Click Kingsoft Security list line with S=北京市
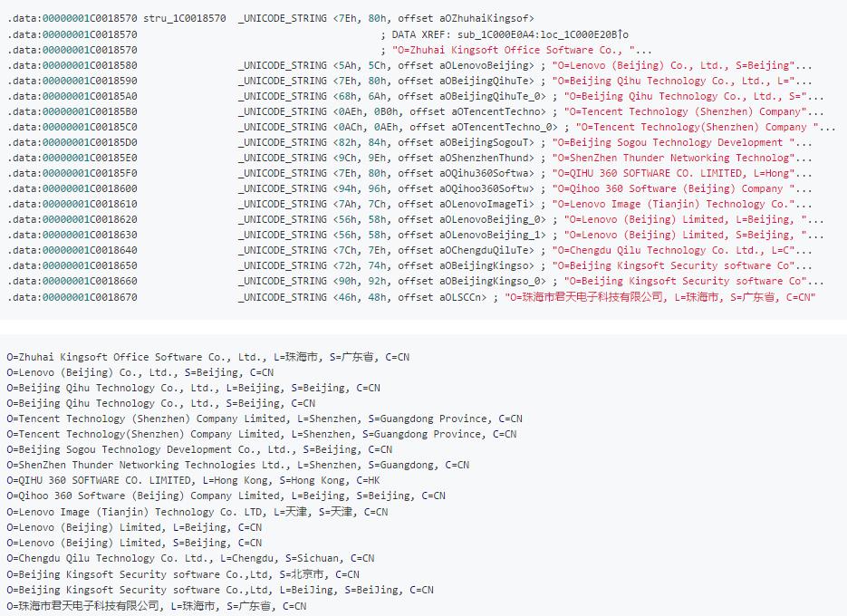The height and width of the screenshot is (616, 847). coord(183,573)
